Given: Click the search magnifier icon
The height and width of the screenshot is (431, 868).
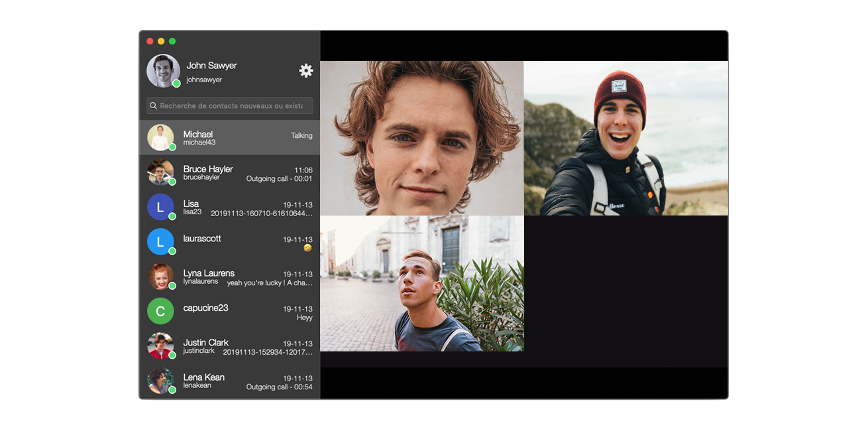Looking at the screenshot, I should [154, 106].
